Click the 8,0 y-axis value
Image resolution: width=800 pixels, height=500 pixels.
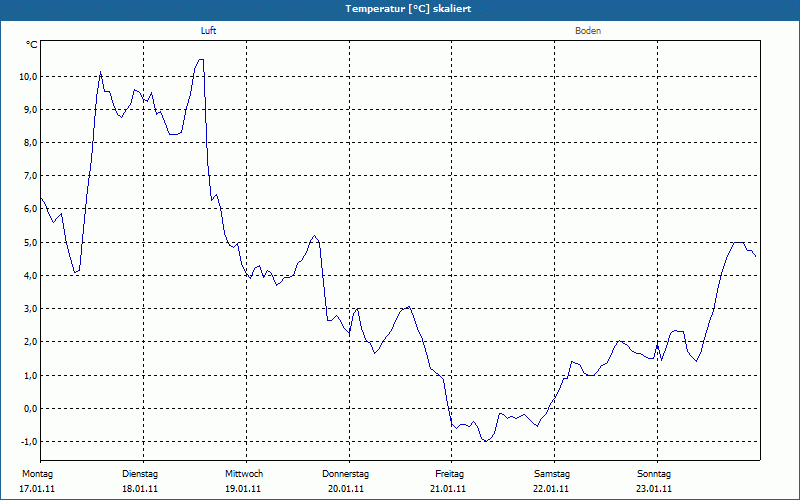(30, 143)
